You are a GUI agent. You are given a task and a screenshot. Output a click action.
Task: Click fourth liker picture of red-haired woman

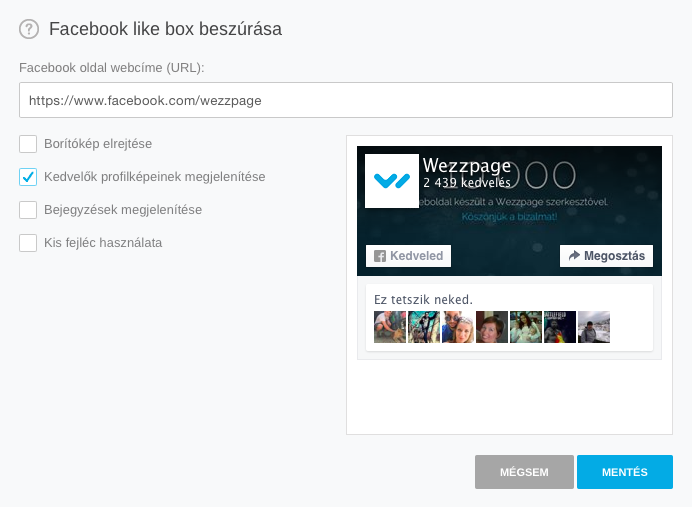[x=492, y=327]
